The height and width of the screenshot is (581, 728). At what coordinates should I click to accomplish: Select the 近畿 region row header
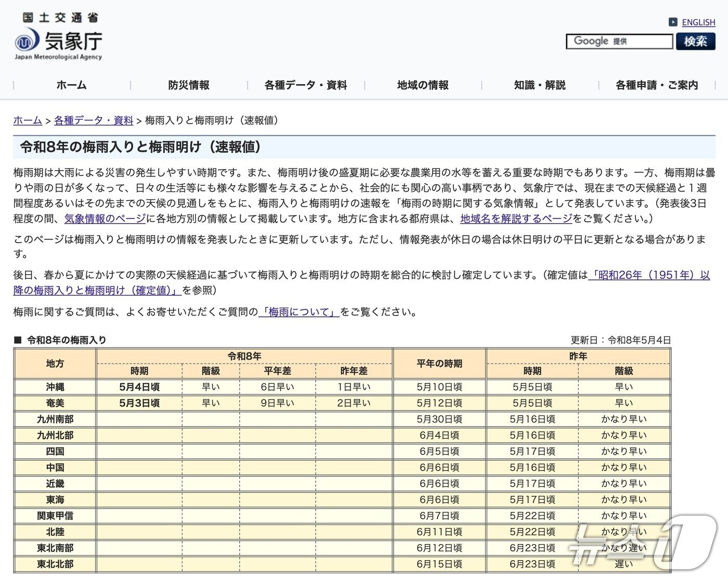55,484
